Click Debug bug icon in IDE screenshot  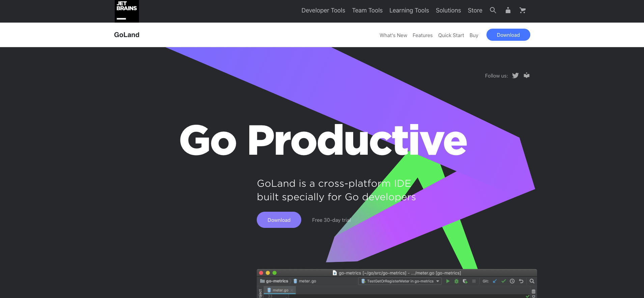click(456, 281)
